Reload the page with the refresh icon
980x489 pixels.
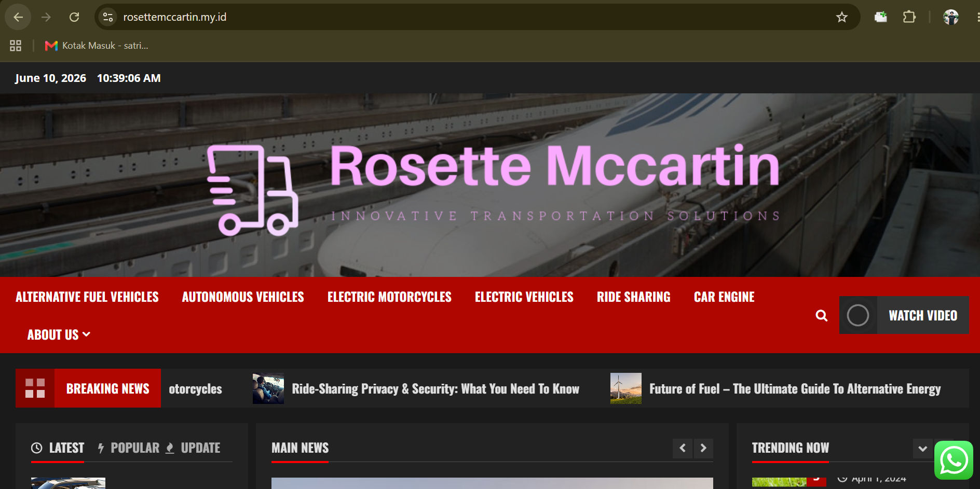[x=74, y=17]
